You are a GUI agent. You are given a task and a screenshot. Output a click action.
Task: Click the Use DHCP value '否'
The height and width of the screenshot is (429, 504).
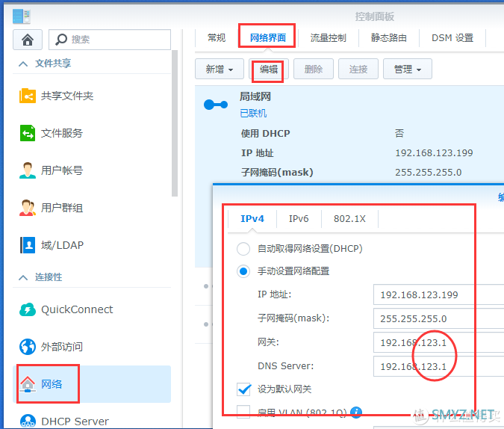tap(399, 133)
